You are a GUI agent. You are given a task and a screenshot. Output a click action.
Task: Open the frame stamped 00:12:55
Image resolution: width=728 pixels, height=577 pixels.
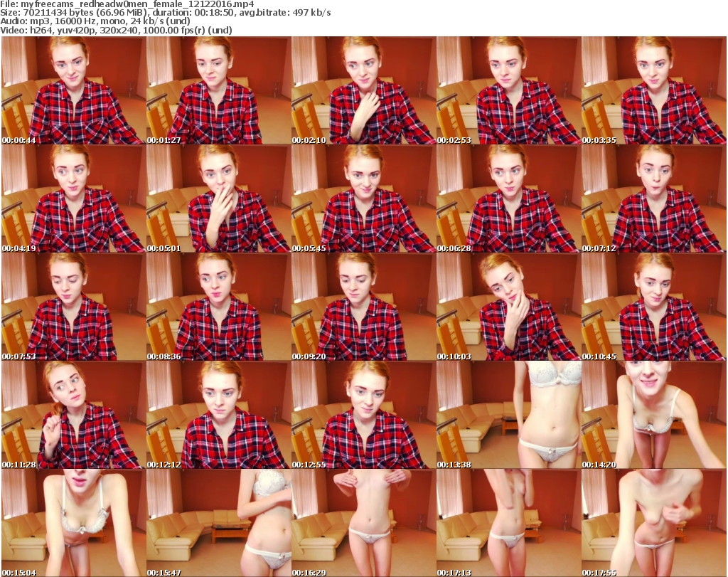coord(363,415)
